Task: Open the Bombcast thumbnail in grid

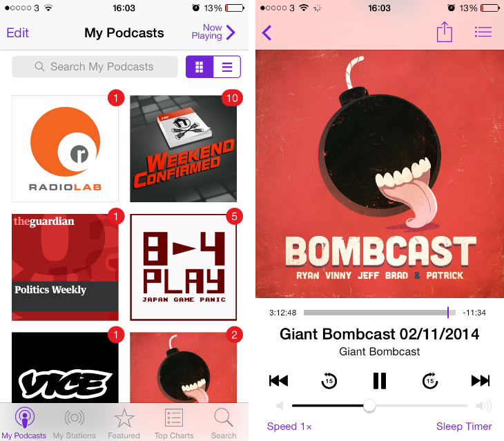Action: 183,367
